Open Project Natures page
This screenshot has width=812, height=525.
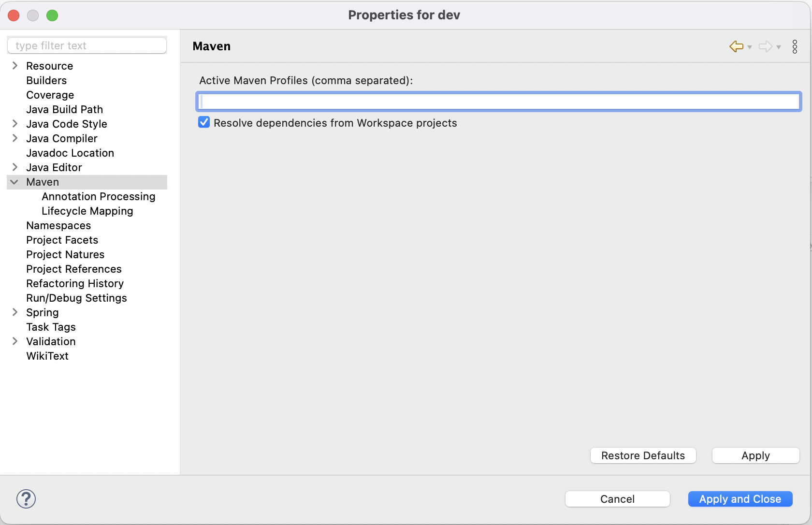(65, 254)
